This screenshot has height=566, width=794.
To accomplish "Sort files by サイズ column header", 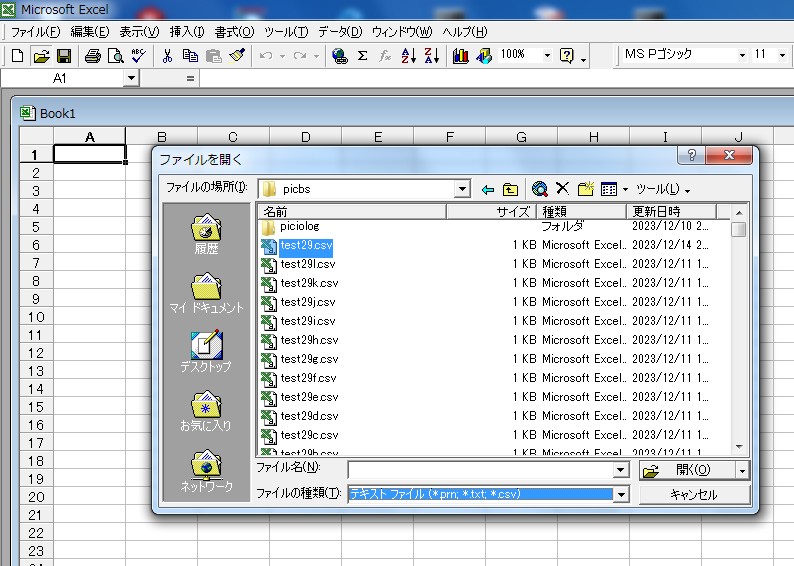I will point(491,211).
